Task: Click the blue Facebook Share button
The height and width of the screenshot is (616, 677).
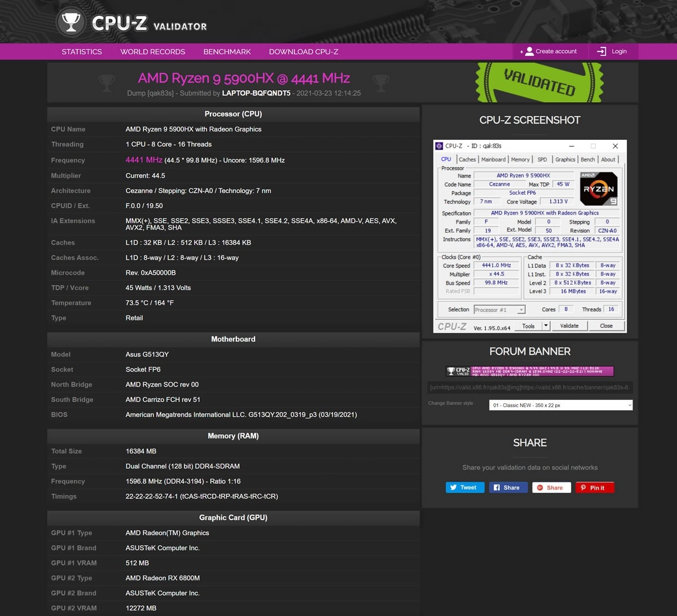Action: [x=508, y=487]
